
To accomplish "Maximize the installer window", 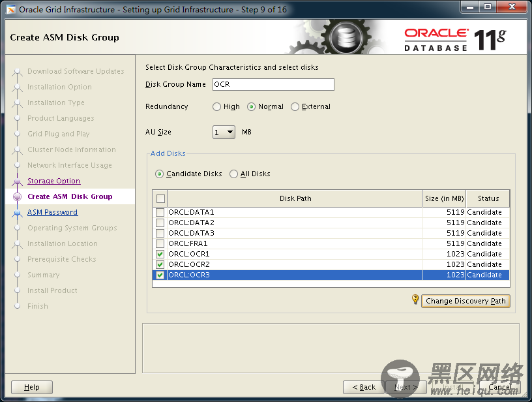I will [x=488, y=7].
